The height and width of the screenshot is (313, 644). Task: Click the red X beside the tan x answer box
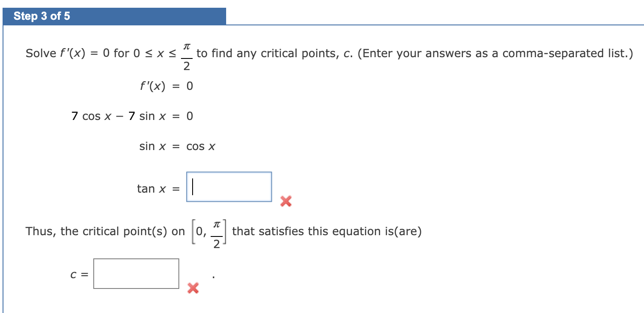click(285, 201)
